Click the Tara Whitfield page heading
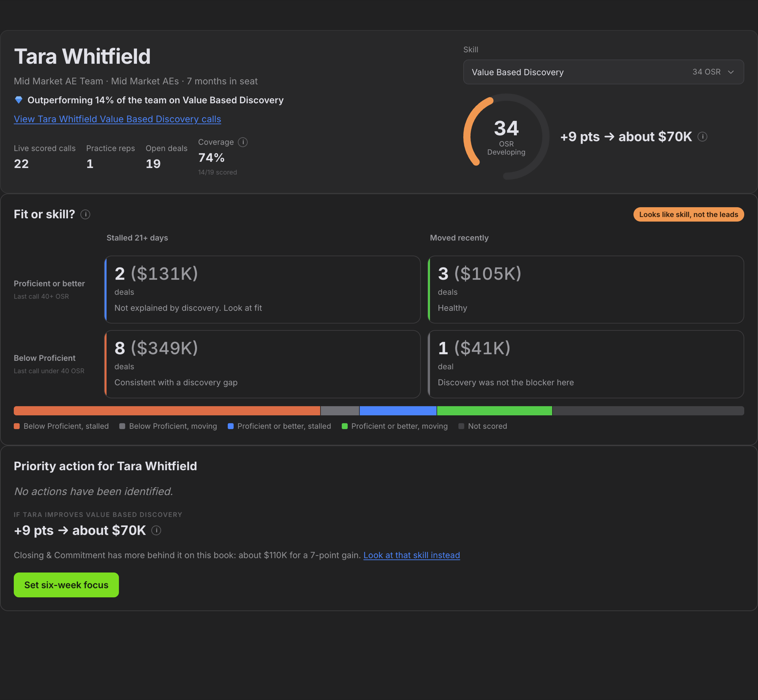This screenshot has height=700, width=758. coord(82,56)
